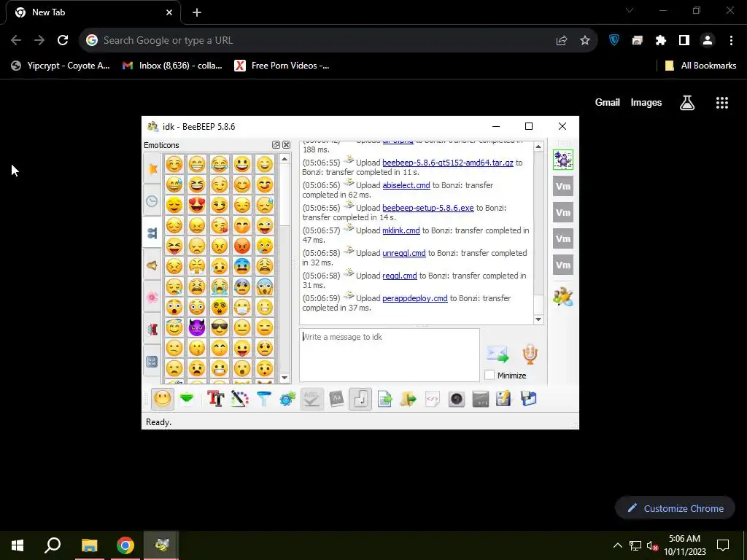Screen dimensions: 747x560
Task: Open the favorites star emoticon tab
Action: point(152,168)
